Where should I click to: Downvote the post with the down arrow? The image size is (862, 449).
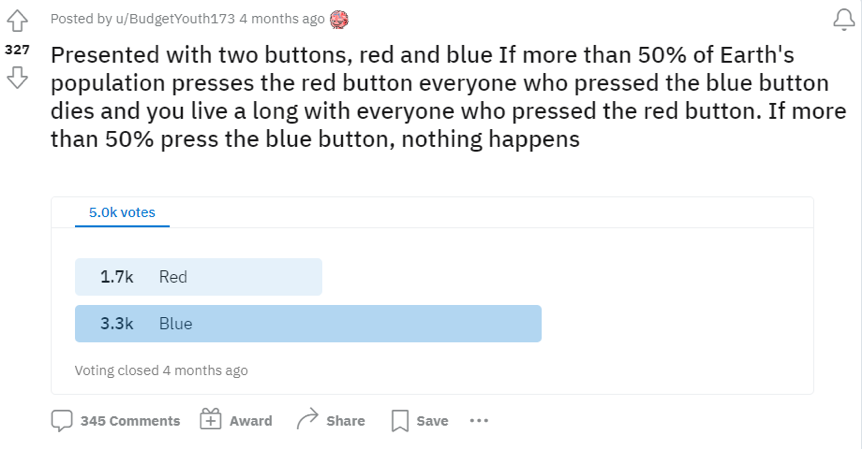(18, 79)
